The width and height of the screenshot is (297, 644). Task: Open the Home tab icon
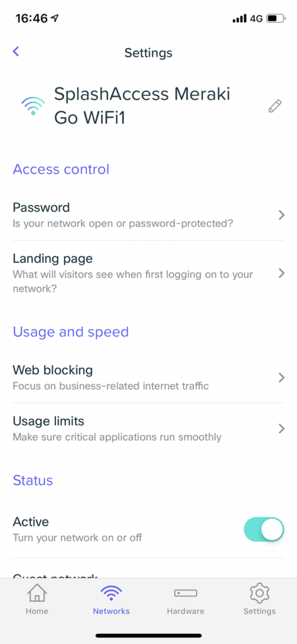tap(37, 592)
